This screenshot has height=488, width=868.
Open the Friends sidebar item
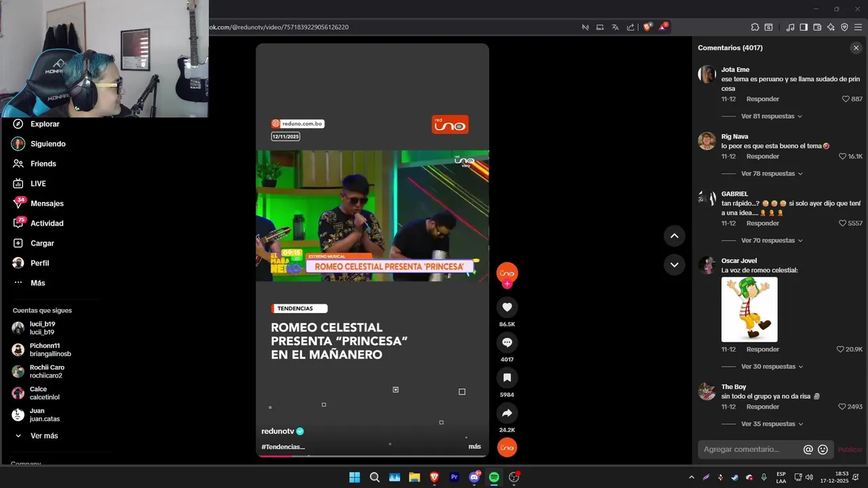[x=35, y=164]
